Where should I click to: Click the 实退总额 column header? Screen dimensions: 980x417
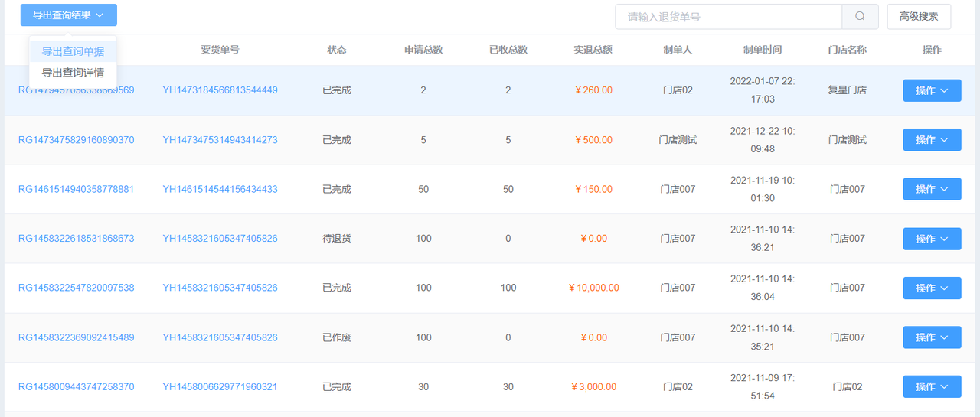(593, 50)
